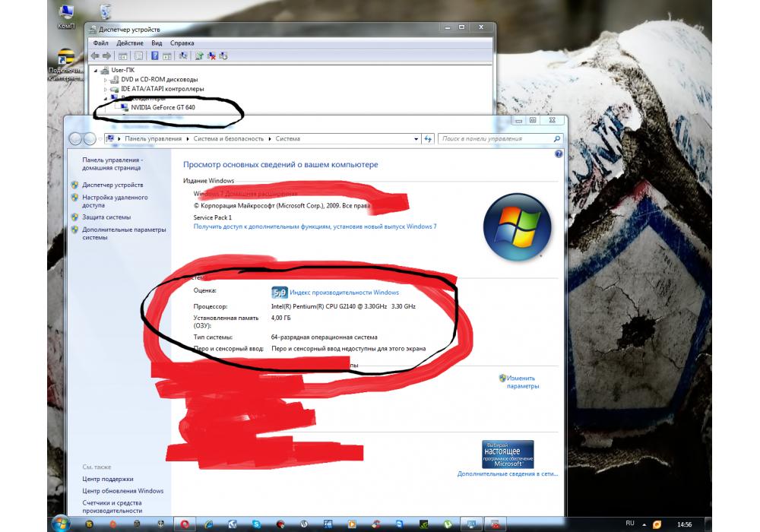Click the link about new Windows 7 edition features

[315, 226]
